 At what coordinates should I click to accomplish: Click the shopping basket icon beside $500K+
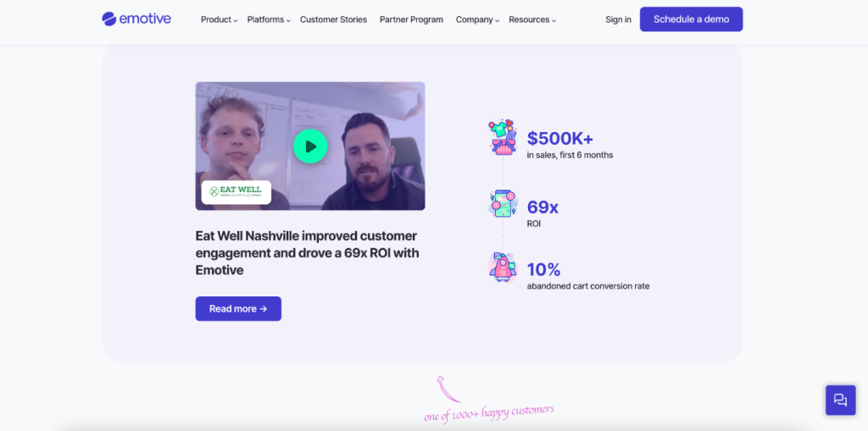tap(503, 137)
